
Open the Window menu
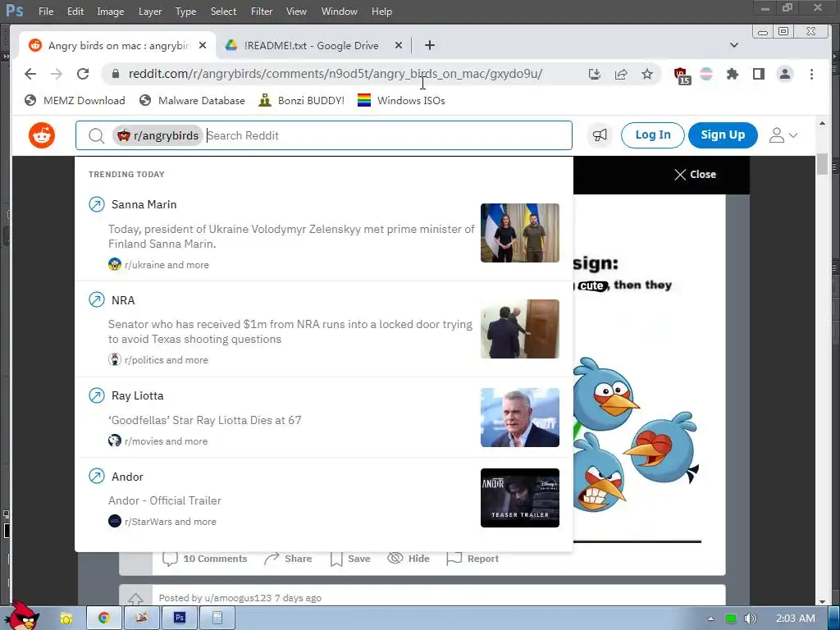339,11
